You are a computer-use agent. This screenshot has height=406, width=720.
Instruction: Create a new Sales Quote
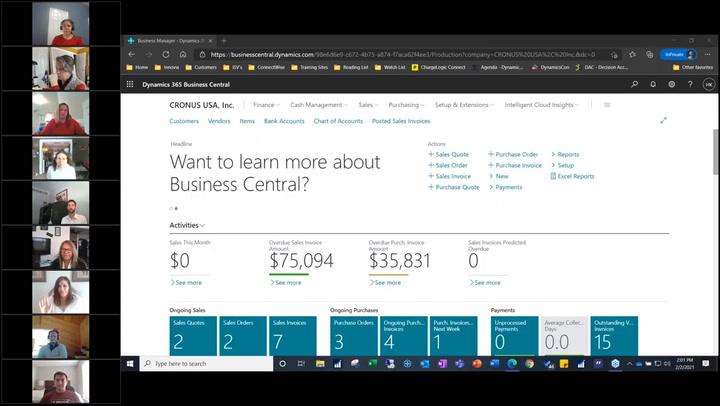click(x=448, y=154)
